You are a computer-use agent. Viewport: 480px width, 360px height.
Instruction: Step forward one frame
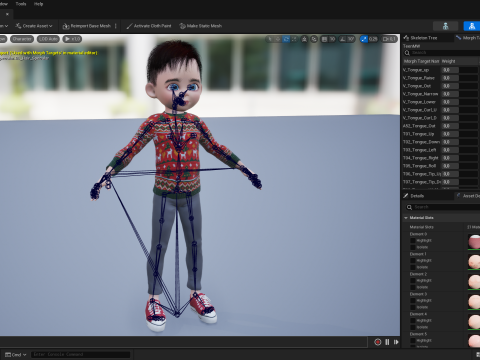396,342
